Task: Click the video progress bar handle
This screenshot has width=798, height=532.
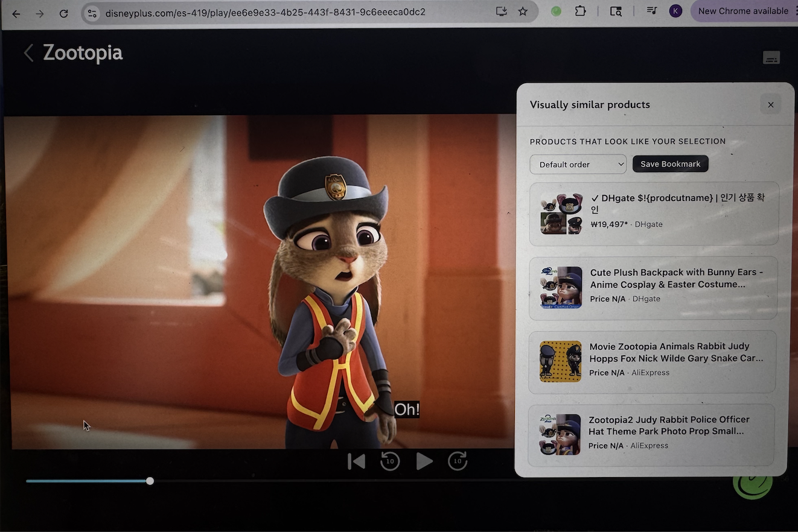Action: 150,481
